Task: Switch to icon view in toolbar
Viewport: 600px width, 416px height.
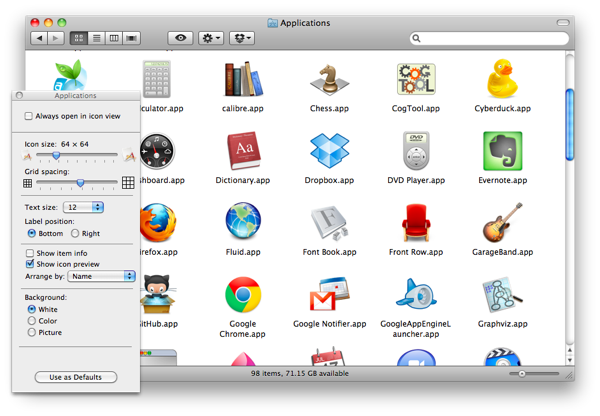Action: tap(79, 38)
